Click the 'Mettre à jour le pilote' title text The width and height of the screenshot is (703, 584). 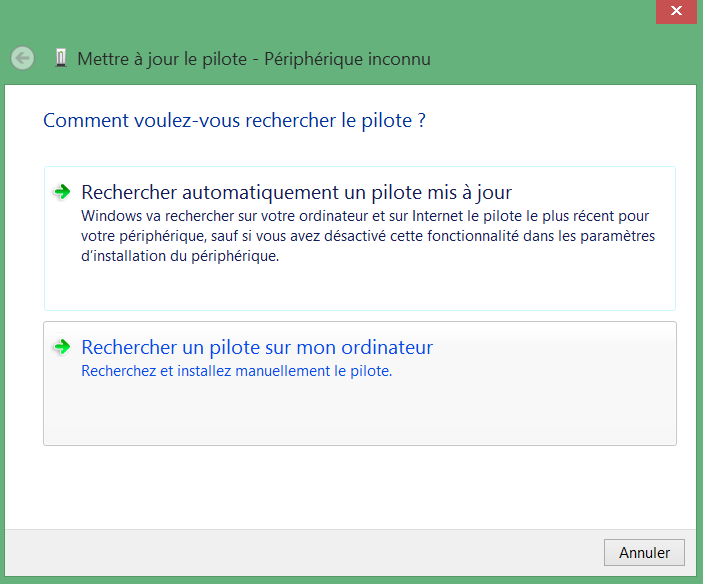(x=162, y=59)
